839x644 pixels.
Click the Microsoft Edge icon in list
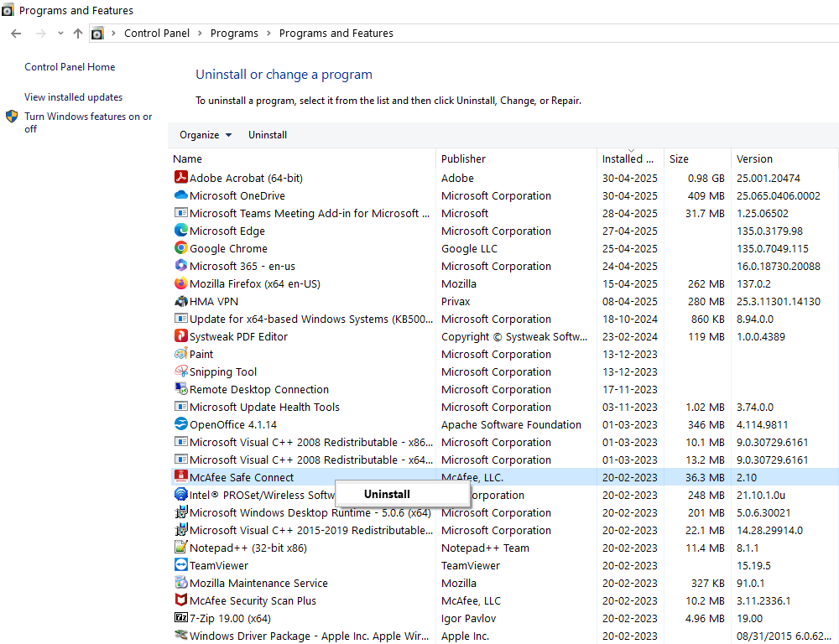point(181,230)
